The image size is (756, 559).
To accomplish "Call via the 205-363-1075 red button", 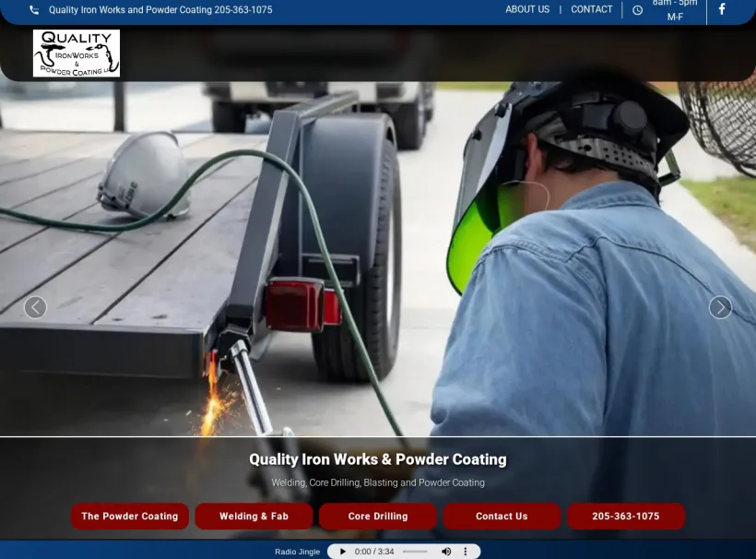I will [x=626, y=517].
